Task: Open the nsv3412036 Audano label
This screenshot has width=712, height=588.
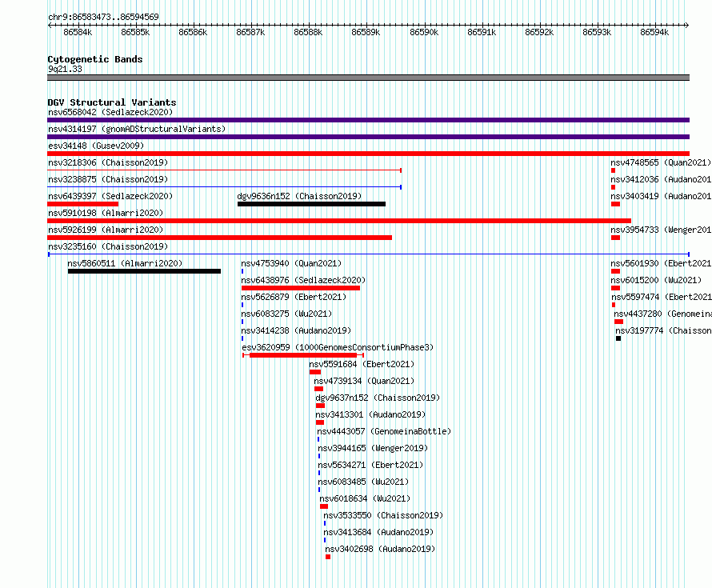Action: click(x=661, y=179)
